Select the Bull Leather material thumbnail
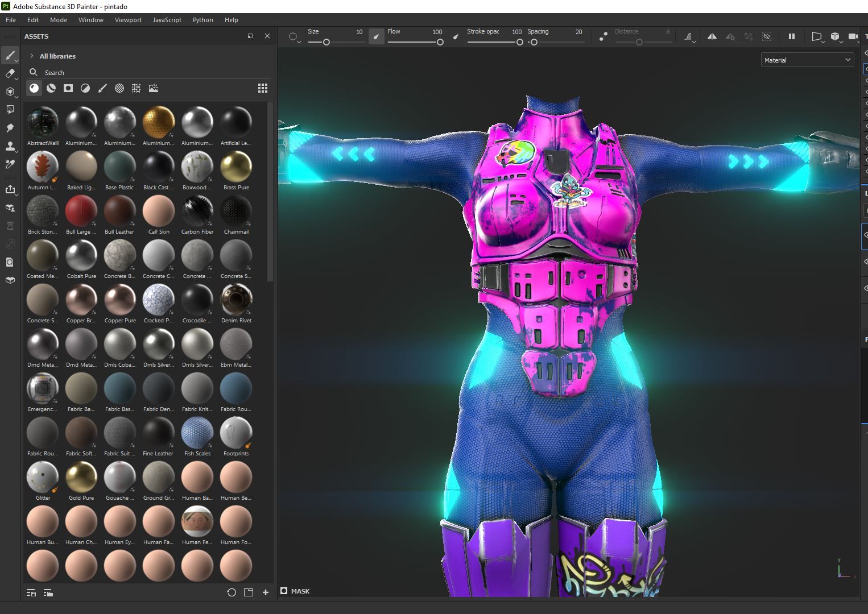 click(x=120, y=211)
